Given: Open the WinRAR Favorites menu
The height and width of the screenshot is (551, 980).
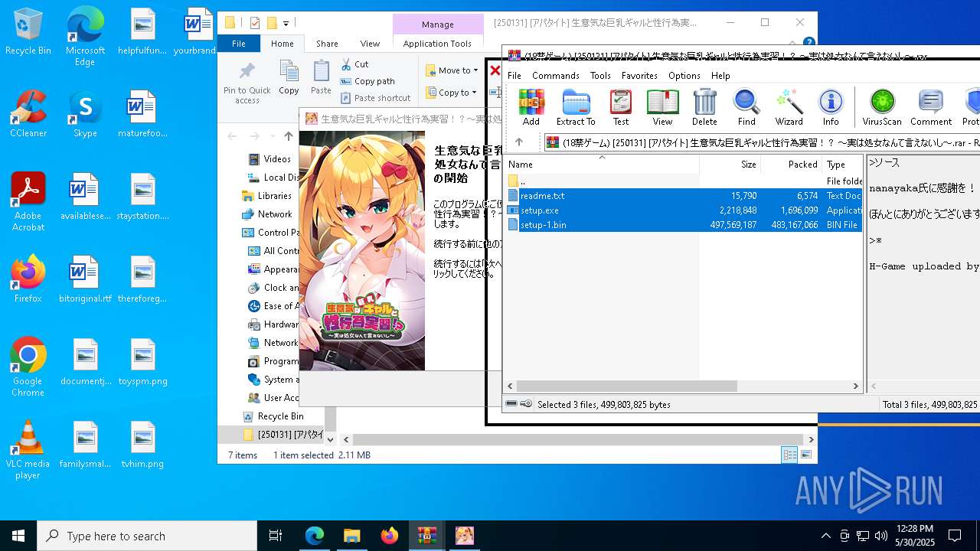Looking at the screenshot, I should (639, 76).
